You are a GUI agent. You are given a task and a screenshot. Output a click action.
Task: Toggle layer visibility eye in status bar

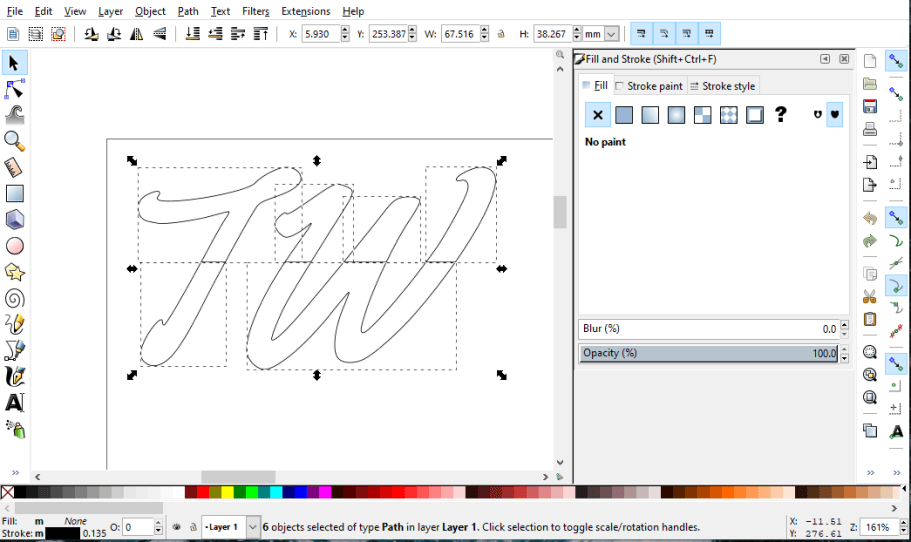pyautogui.click(x=176, y=527)
